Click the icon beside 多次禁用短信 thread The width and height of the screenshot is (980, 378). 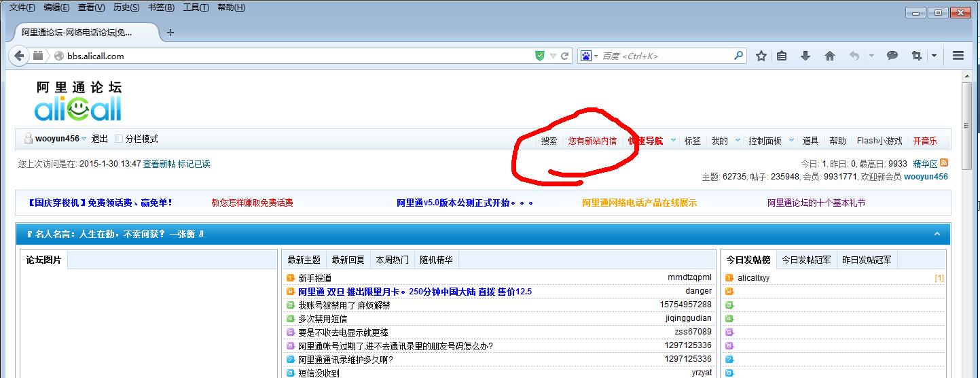290,319
